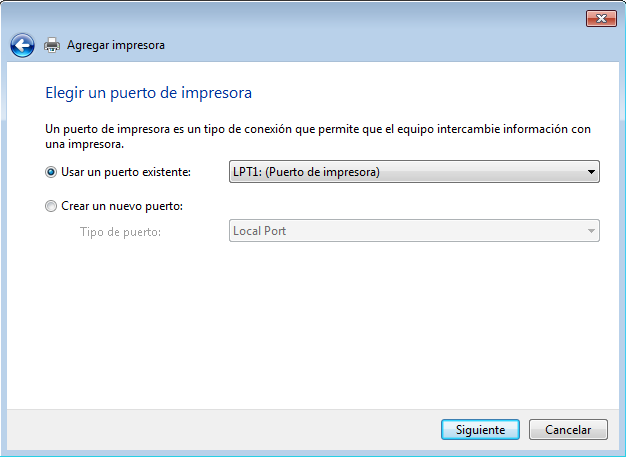
Task: Click the 'Tipo de puerto:' label
Action: (120, 231)
